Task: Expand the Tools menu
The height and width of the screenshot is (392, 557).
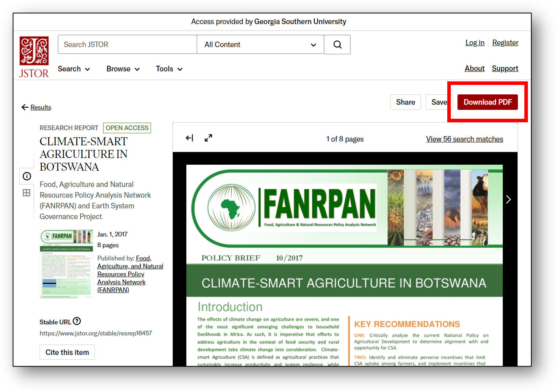Action: click(x=169, y=69)
